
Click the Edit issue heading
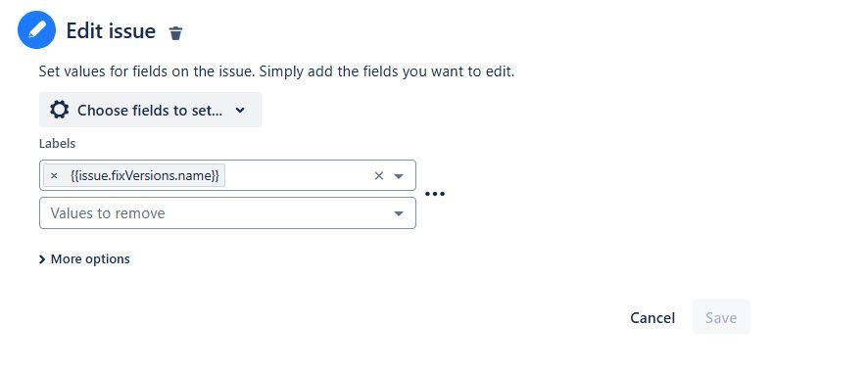(111, 31)
